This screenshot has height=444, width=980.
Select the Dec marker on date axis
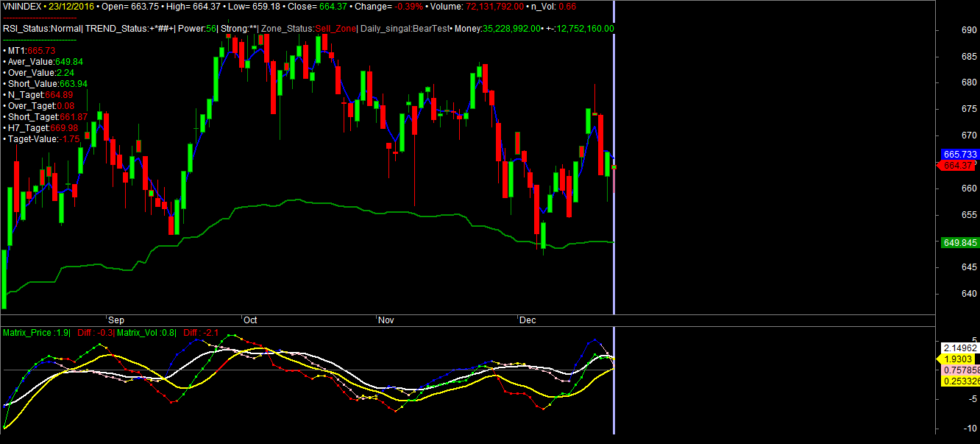pyautogui.click(x=528, y=321)
